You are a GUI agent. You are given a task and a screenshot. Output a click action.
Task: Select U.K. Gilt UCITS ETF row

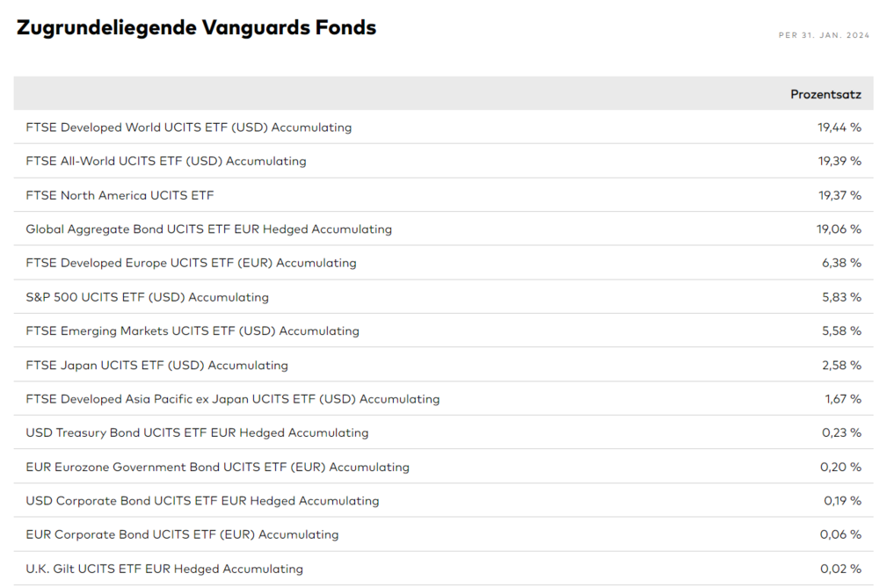(164, 569)
